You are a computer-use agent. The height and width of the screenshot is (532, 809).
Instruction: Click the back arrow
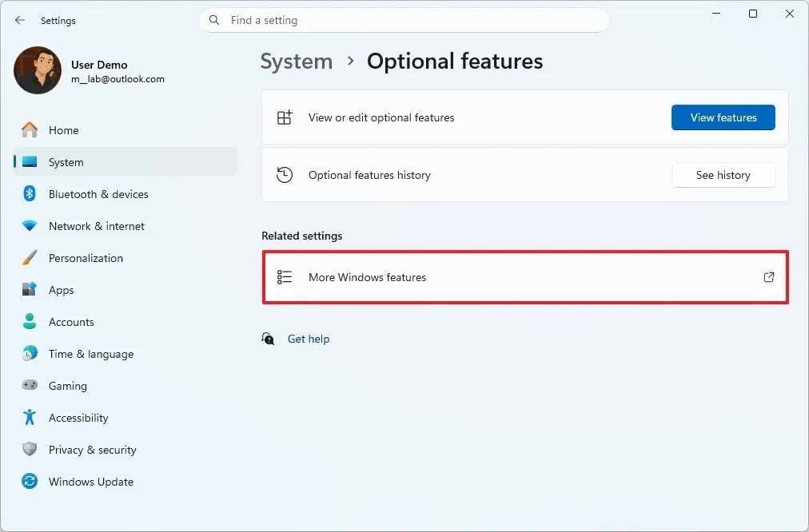pyautogui.click(x=20, y=21)
